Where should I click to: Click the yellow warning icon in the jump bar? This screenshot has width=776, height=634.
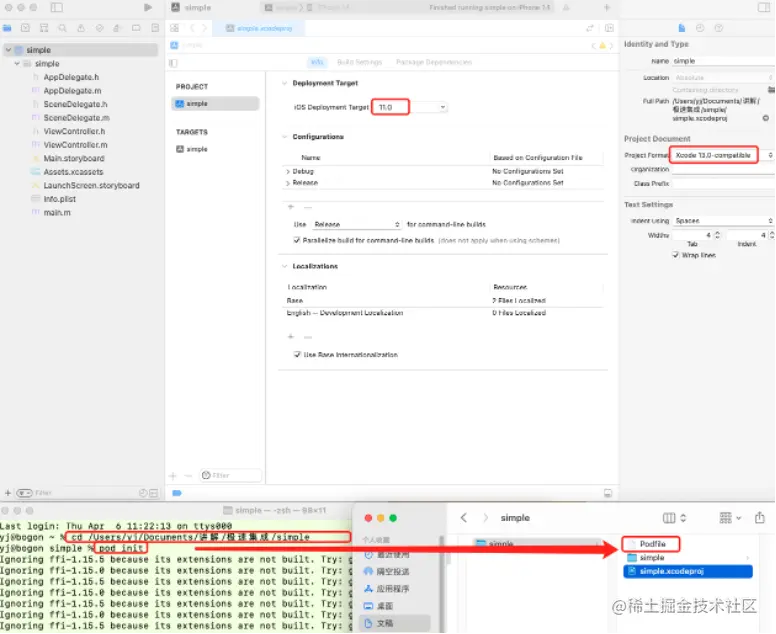point(602,46)
